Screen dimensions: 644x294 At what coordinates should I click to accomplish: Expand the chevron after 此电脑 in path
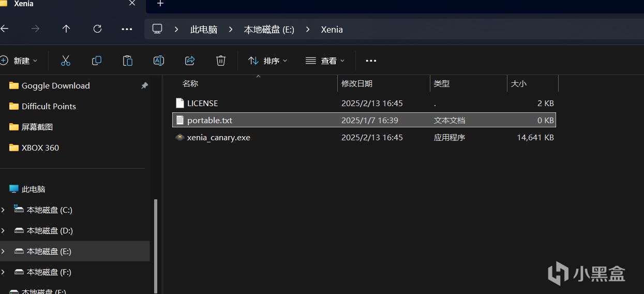pyautogui.click(x=230, y=30)
